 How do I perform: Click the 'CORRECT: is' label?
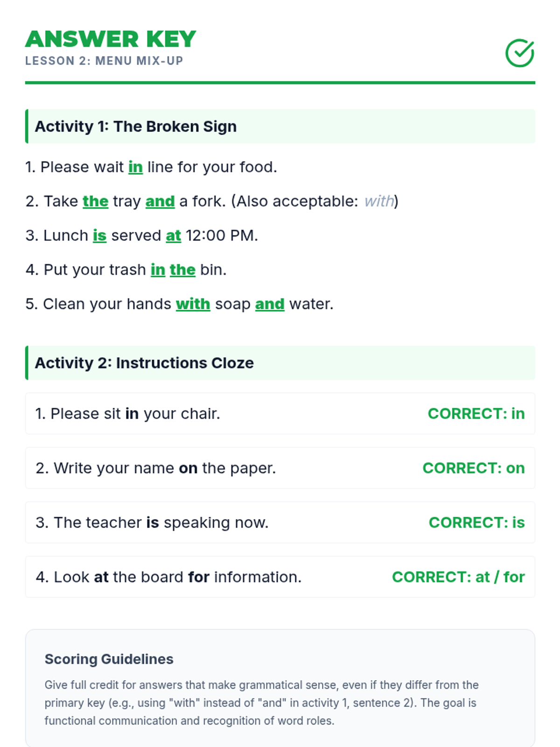(476, 522)
